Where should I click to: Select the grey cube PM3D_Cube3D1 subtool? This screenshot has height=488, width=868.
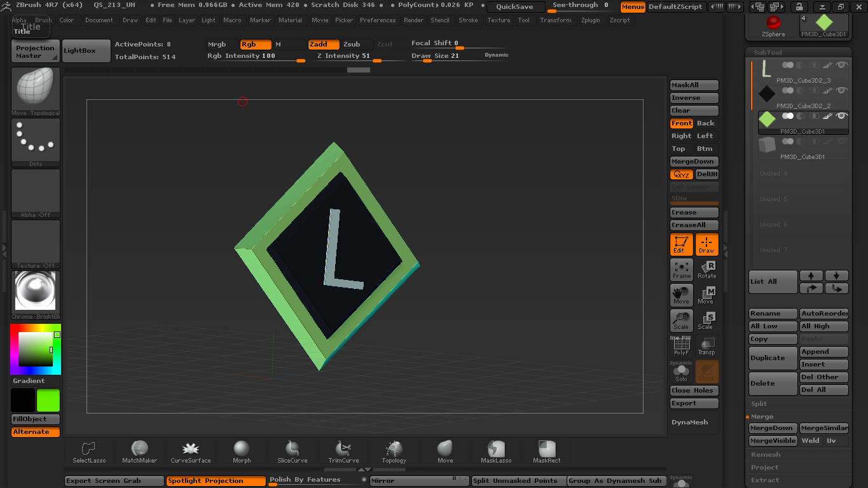[x=804, y=148]
